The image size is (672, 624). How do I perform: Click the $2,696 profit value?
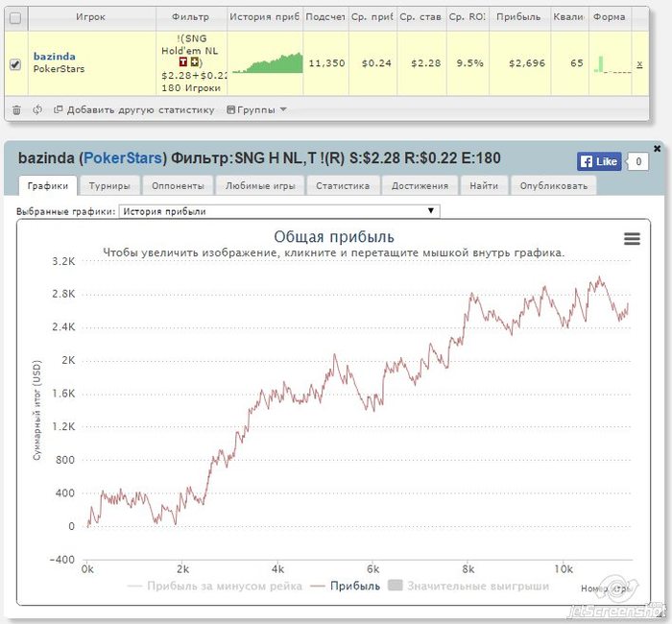(x=527, y=63)
